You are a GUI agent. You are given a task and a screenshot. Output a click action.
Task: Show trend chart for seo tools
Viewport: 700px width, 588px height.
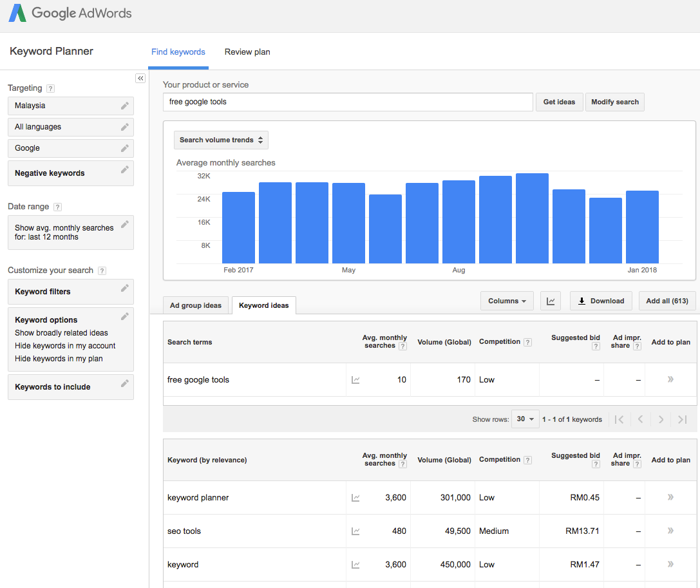[x=355, y=531]
